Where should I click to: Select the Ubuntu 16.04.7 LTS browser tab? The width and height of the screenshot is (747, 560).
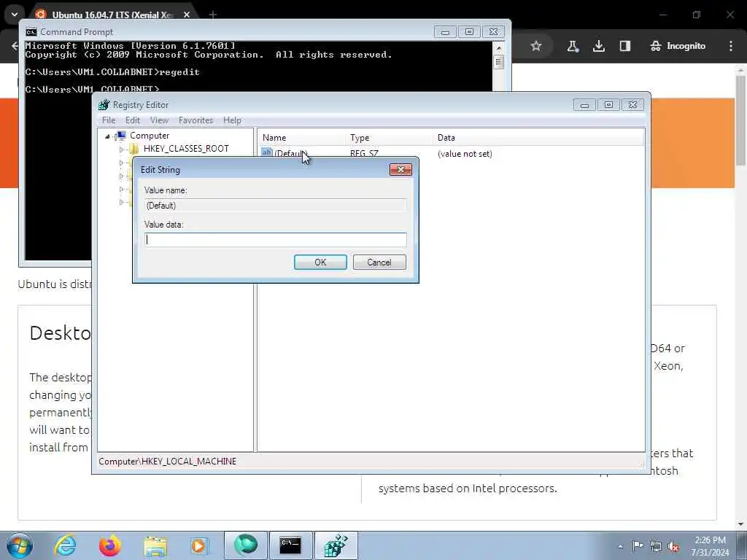click(x=112, y=15)
